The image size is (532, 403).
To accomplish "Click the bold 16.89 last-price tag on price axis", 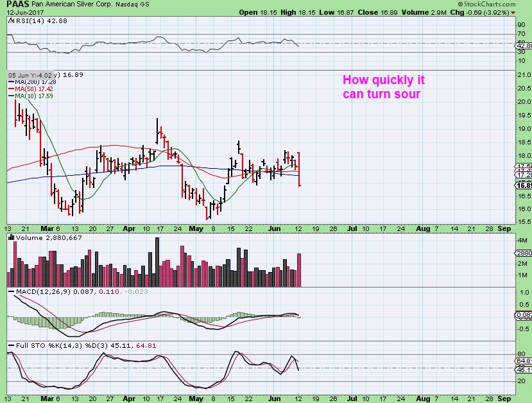I will (524, 185).
